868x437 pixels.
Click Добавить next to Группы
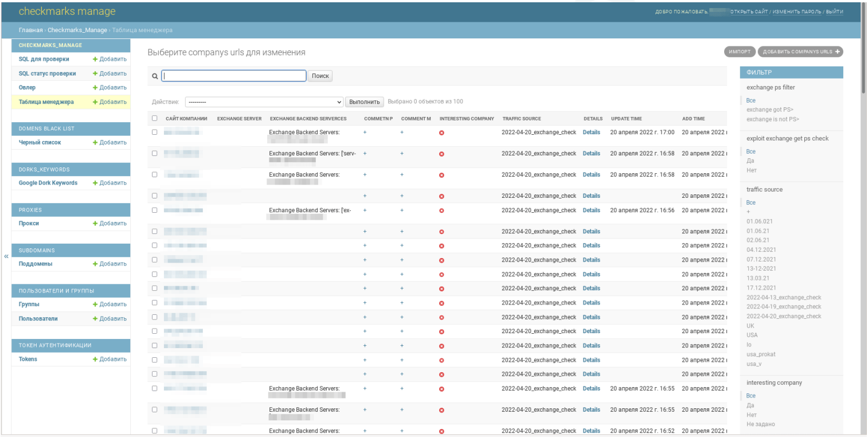(x=110, y=305)
